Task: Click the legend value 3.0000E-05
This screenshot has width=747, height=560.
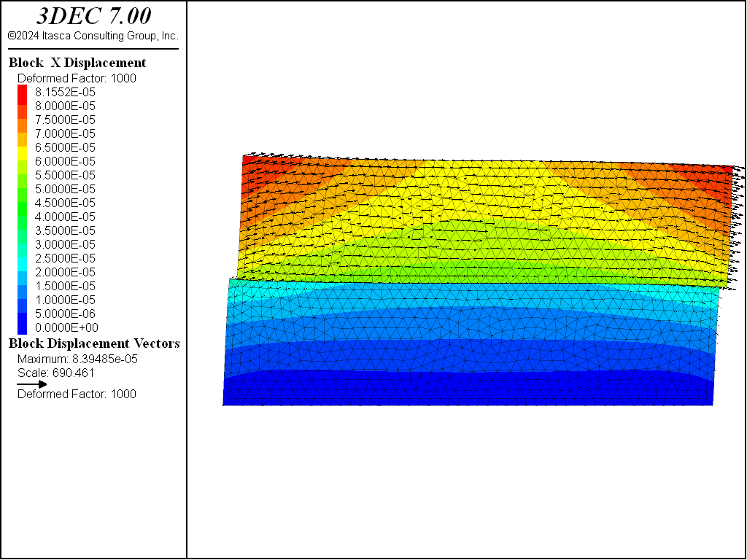Action: (x=65, y=244)
